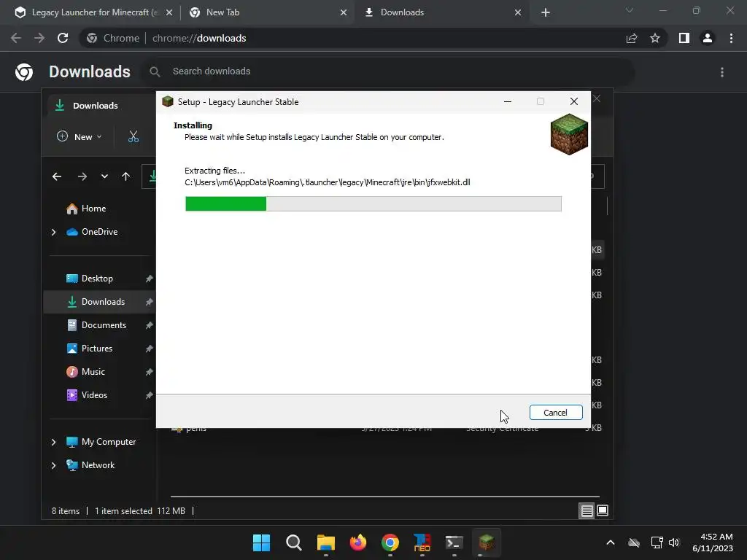Click Cancel in Legacy Launcher setup

[555, 413]
